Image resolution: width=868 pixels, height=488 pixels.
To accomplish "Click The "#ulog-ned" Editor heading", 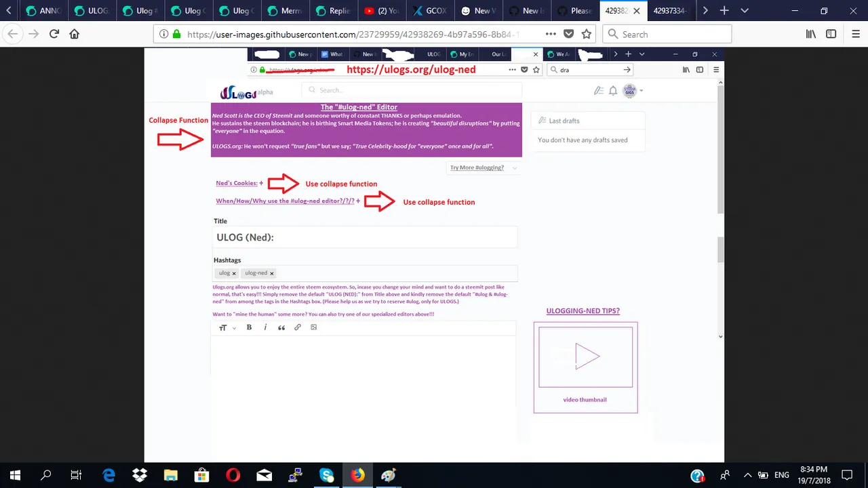I will click(x=359, y=107).
